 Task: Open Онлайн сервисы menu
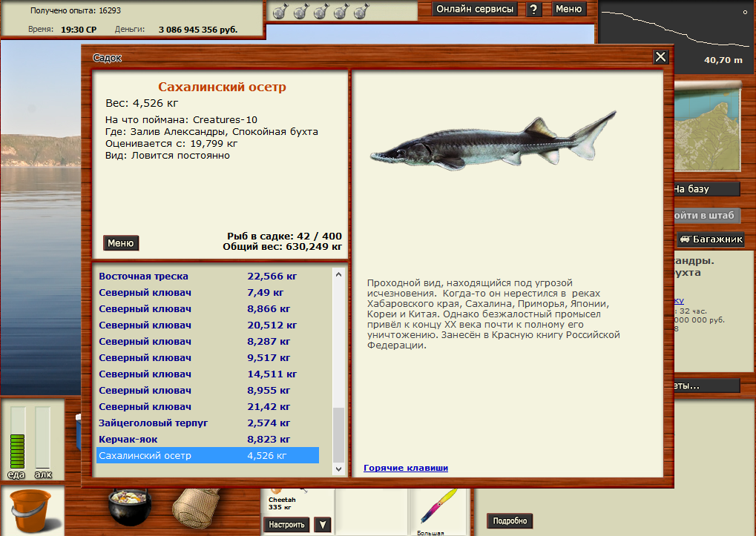coord(474,9)
